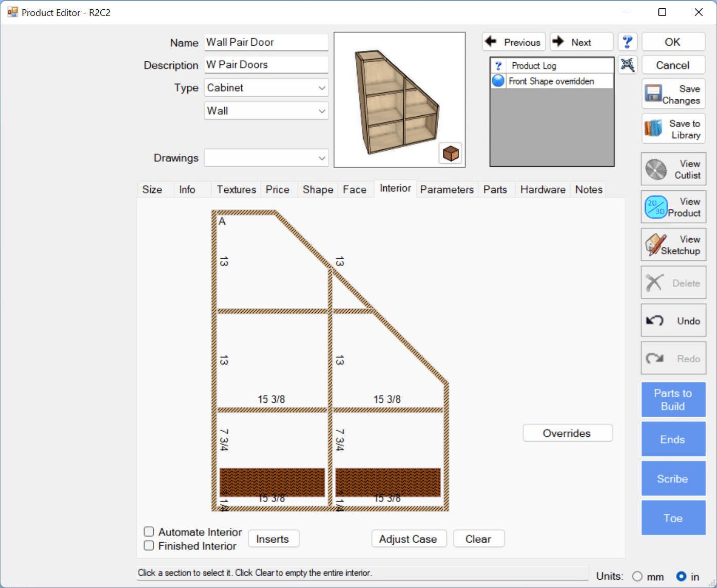
Task: Click the 2D/3D View Product icon
Action: click(655, 207)
